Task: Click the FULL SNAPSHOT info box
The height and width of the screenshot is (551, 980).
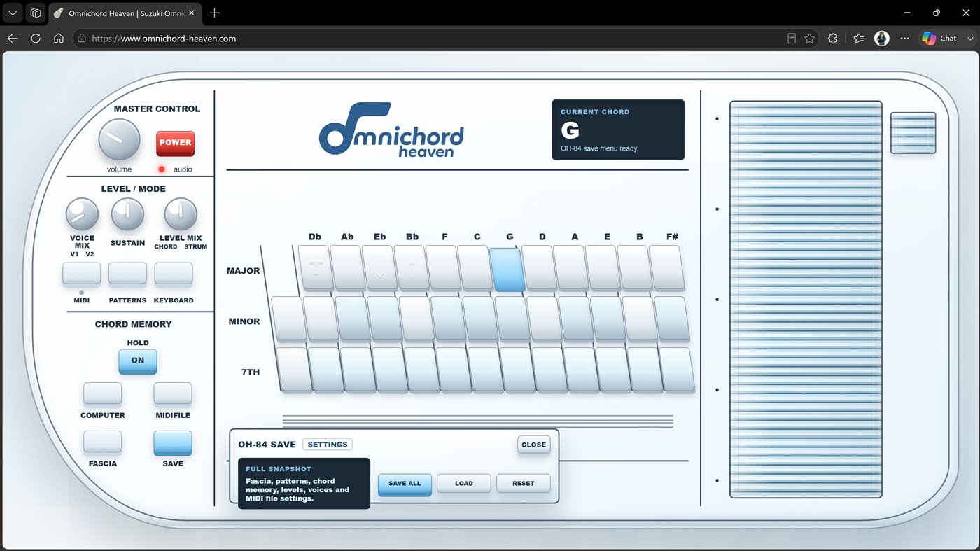Action: [304, 483]
